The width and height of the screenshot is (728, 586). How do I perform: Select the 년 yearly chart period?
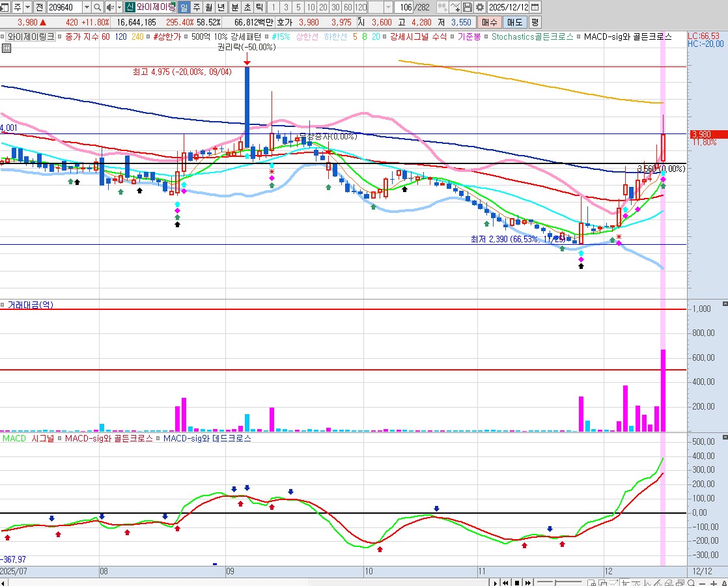pos(221,7)
